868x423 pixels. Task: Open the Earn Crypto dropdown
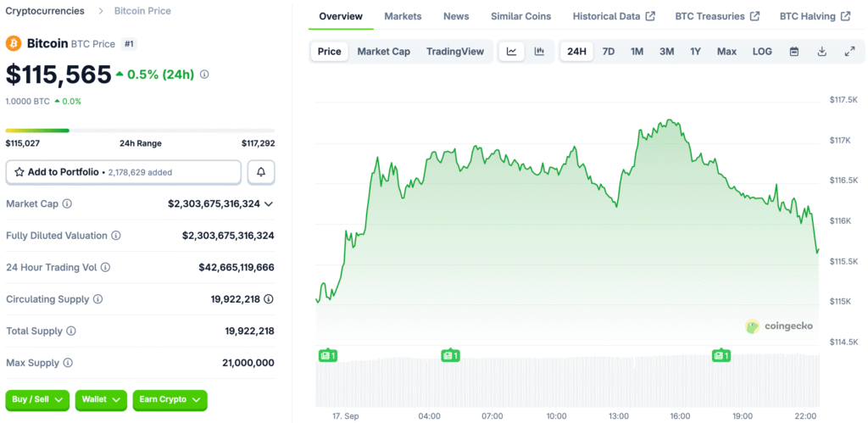[170, 400]
